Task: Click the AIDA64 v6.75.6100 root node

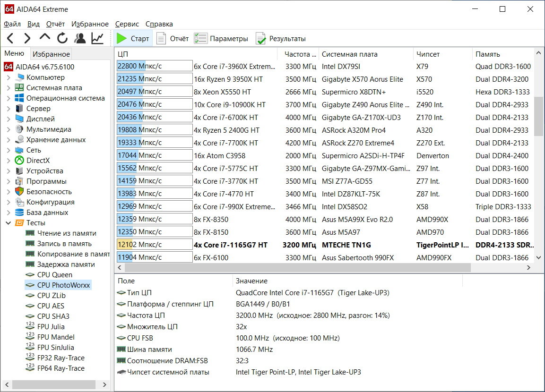Action: [x=39, y=67]
